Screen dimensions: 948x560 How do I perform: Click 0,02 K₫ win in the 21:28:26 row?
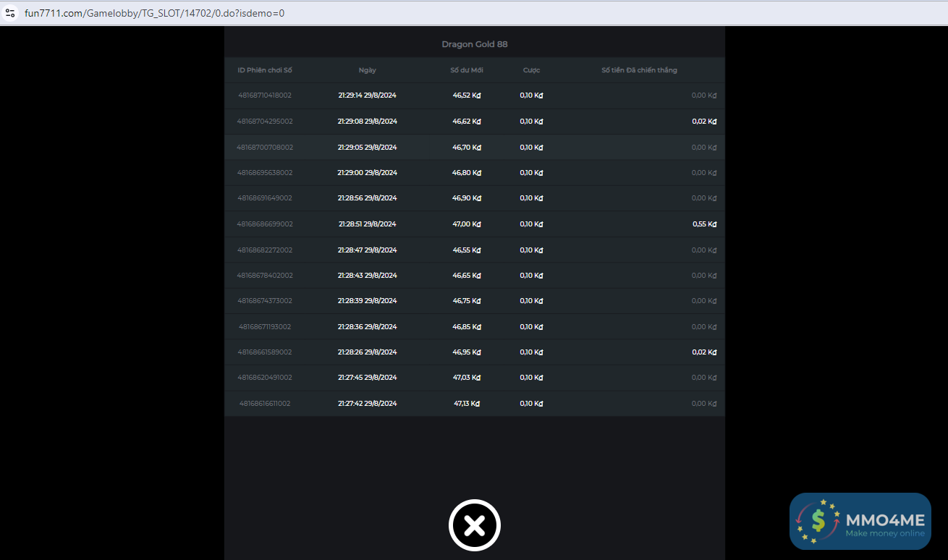click(x=704, y=352)
